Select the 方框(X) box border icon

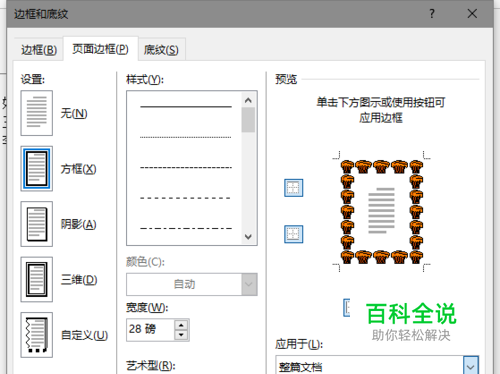(37, 169)
